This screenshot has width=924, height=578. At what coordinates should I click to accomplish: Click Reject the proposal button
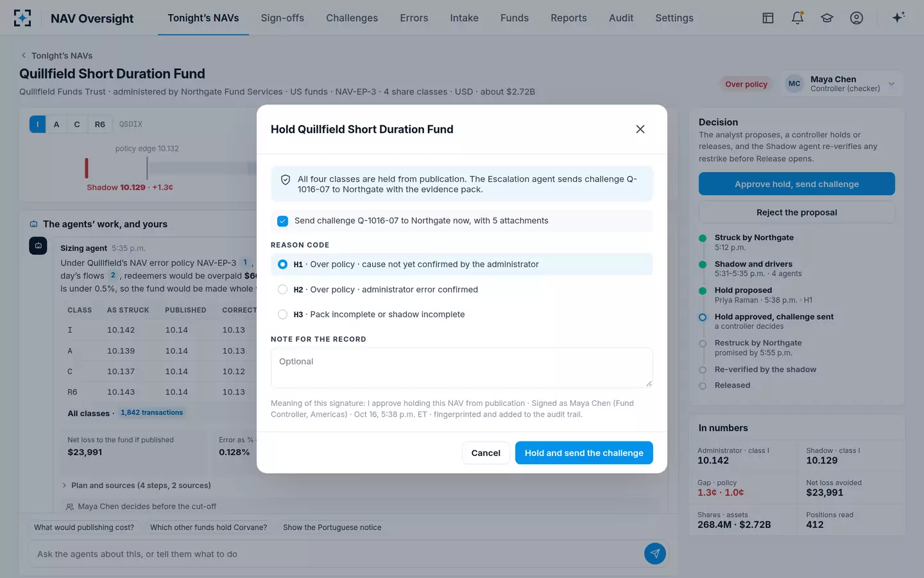point(797,213)
